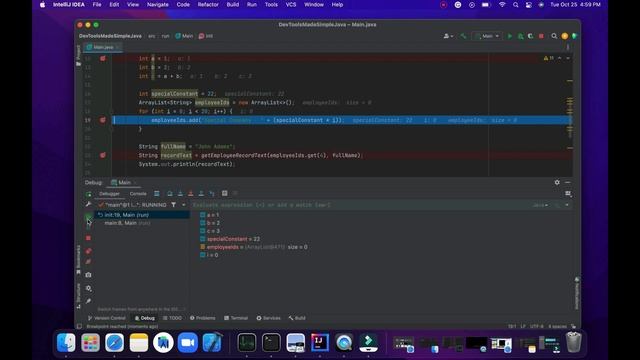Open Debug panel settings gear
The image size is (640, 360).
click(x=557, y=182)
